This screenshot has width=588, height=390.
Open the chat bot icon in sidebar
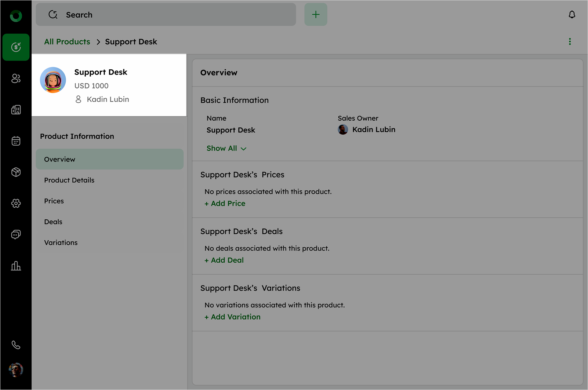[x=16, y=234]
